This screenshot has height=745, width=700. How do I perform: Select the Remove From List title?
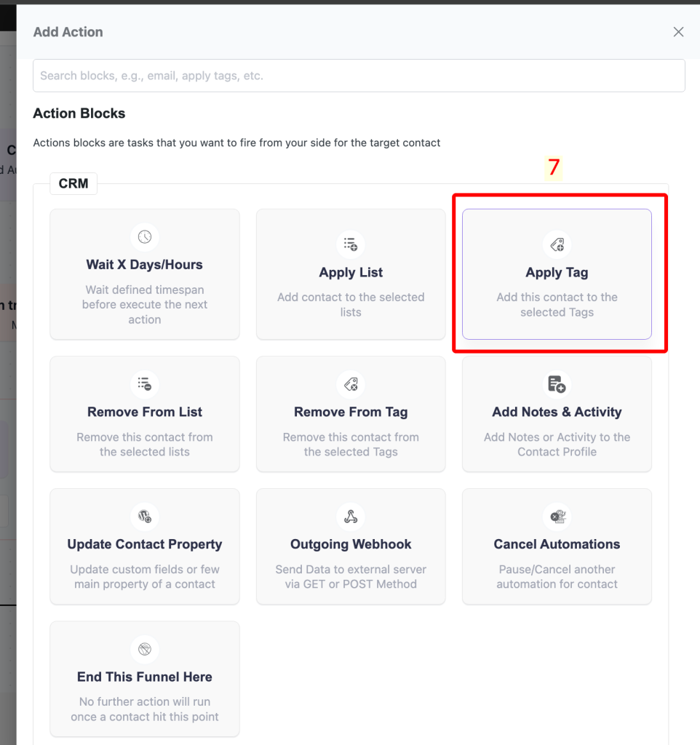tap(144, 412)
